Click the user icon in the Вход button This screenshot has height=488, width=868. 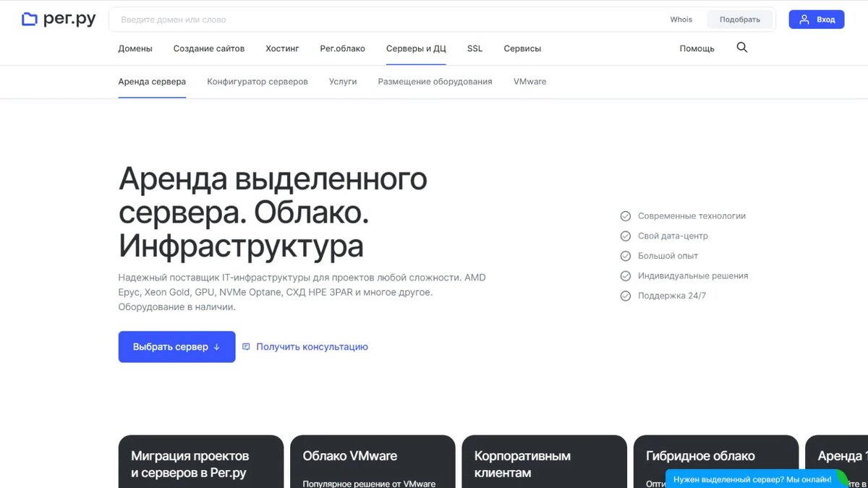point(804,20)
